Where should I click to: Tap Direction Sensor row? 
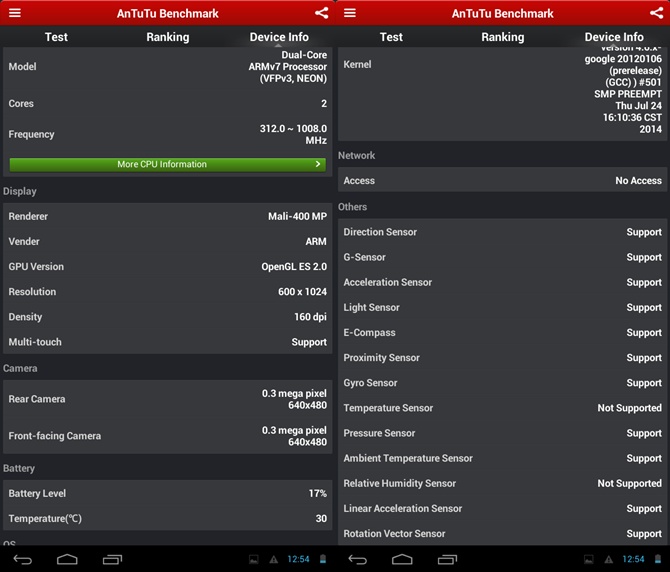(x=502, y=232)
